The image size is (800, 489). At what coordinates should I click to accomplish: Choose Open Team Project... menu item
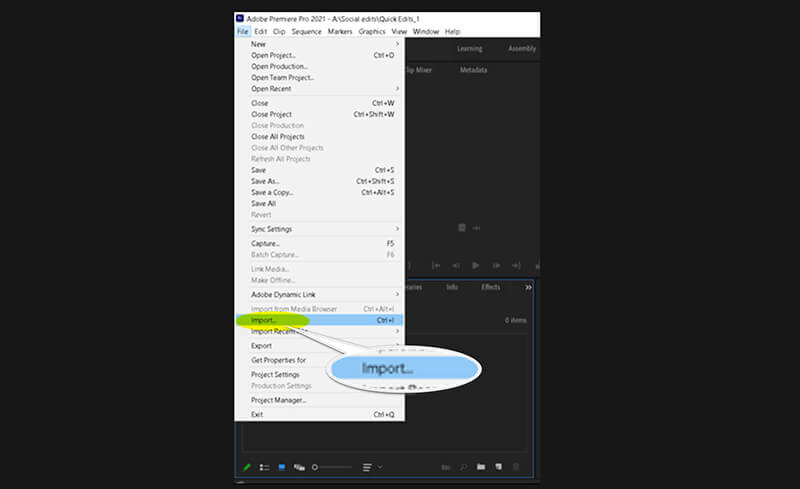click(319, 78)
